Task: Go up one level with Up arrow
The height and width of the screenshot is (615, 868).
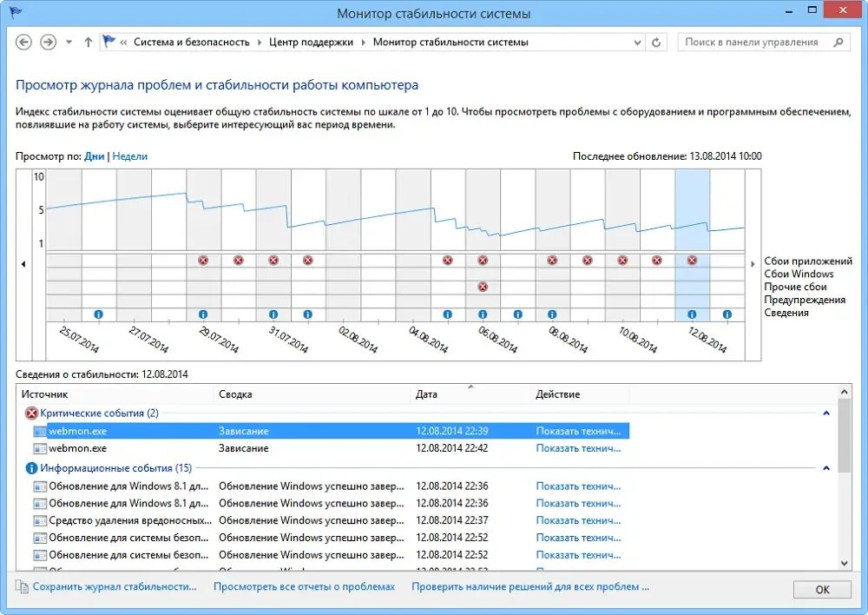Action: 88,42
